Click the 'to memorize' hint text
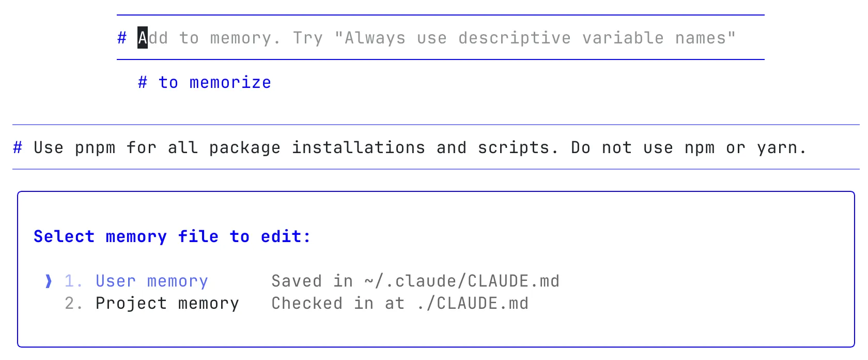The width and height of the screenshot is (868, 360). coord(214,82)
